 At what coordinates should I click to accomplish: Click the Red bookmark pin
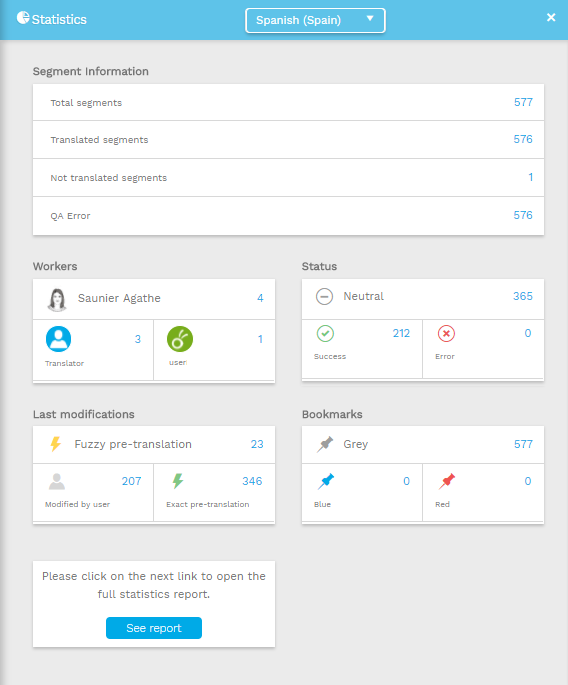pyautogui.click(x=447, y=481)
